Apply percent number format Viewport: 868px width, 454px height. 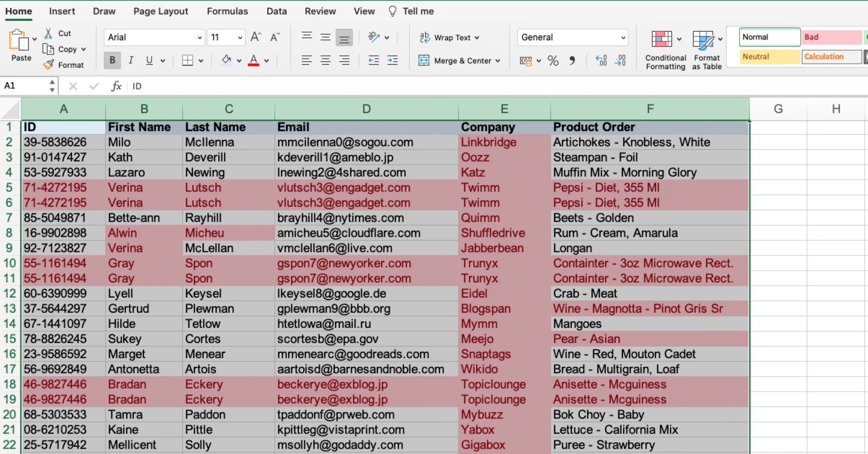[x=552, y=61]
